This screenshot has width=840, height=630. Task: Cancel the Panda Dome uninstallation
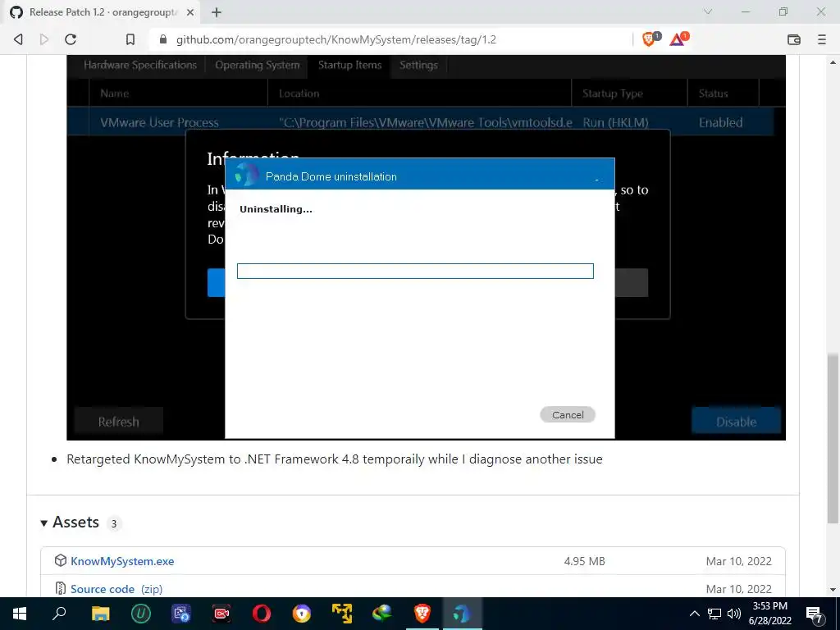coord(568,414)
